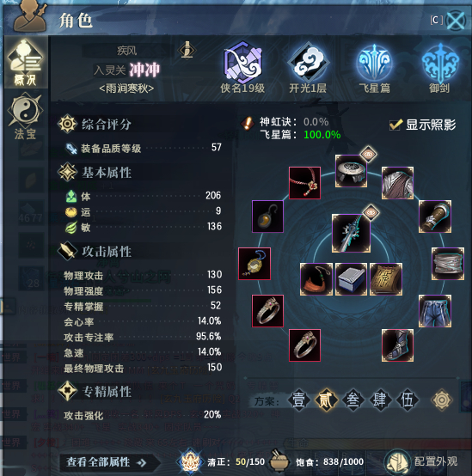Switch to the 法宝 tab
The width and height of the screenshot is (472, 476).
26,117
